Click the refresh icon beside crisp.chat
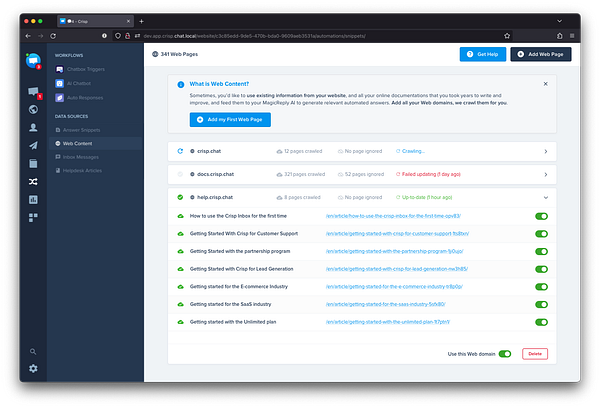600x408 pixels. pyautogui.click(x=180, y=151)
